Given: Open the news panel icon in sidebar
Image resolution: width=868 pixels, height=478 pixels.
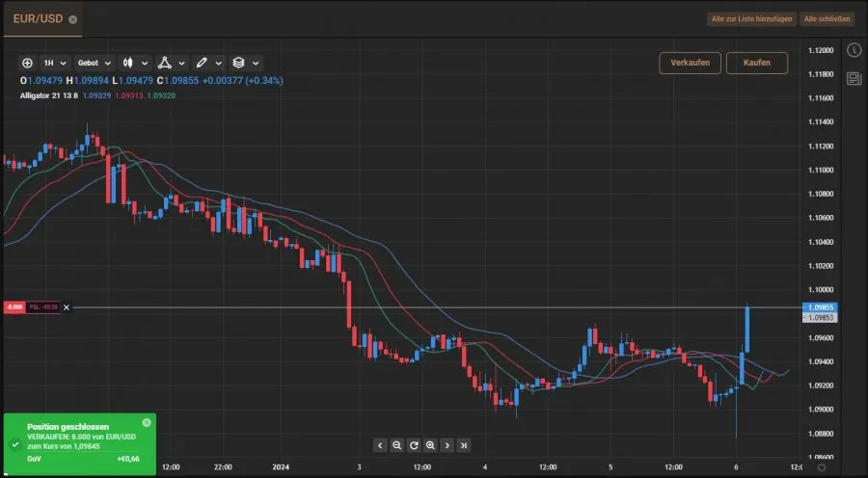Looking at the screenshot, I should click(854, 79).
